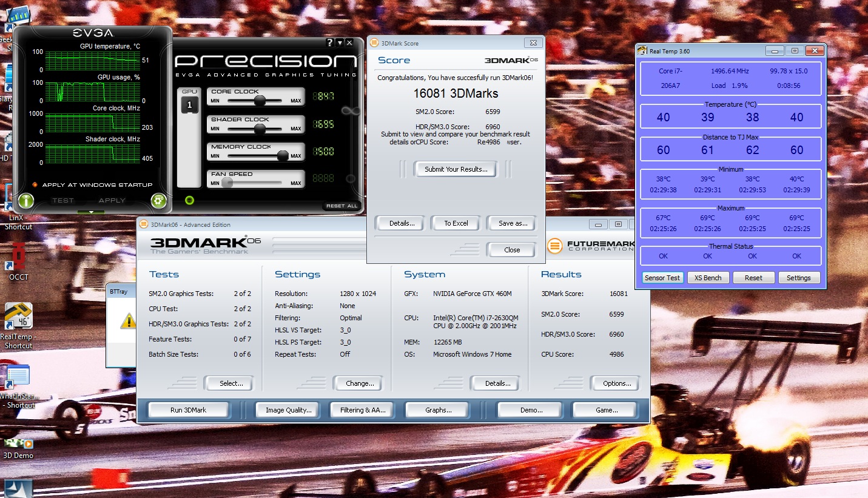Screen dimensions: 868x498
Task: Click Sensor Test in Real Temp
Action: tap(662, 278)
